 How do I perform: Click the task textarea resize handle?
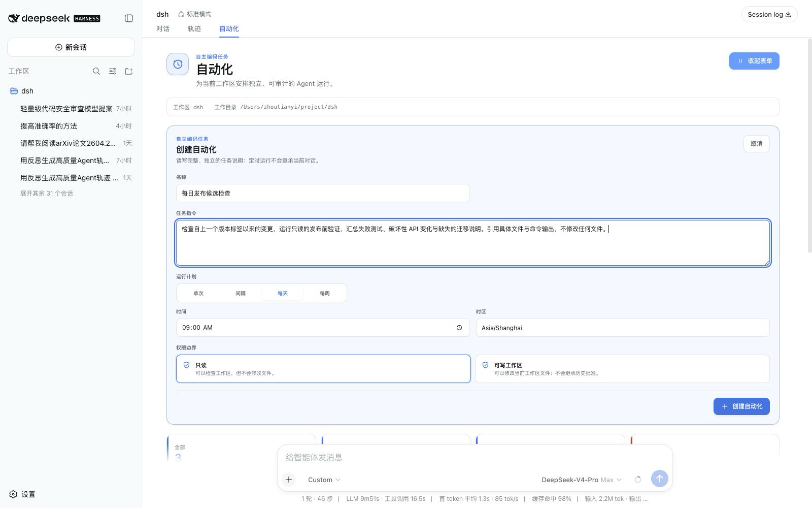[766, 262]
